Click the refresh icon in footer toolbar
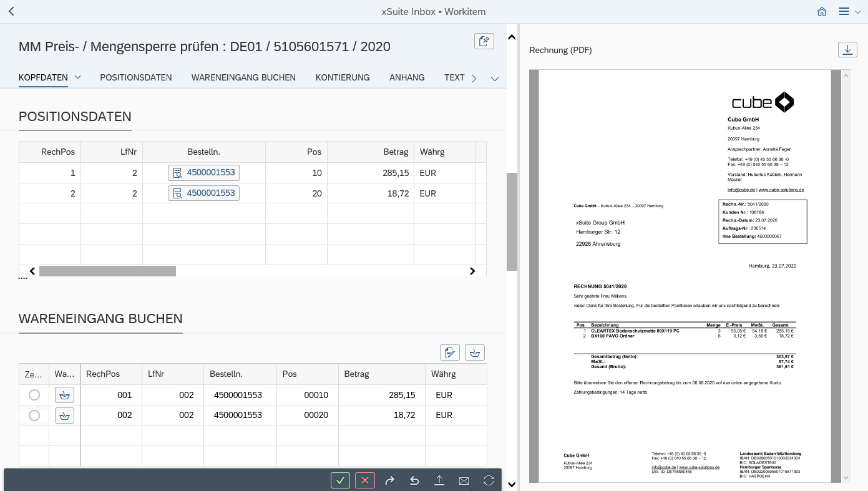 (x=489, y=480)
